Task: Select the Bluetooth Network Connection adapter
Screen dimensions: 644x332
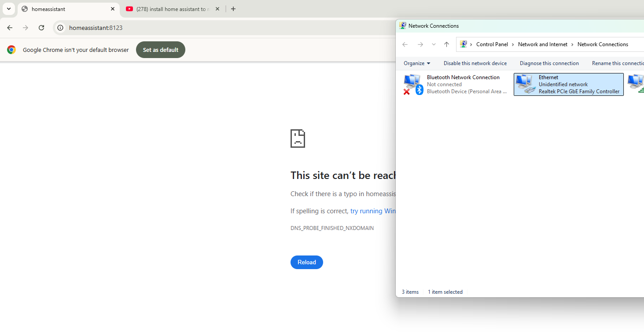Action: click(456, 84)
